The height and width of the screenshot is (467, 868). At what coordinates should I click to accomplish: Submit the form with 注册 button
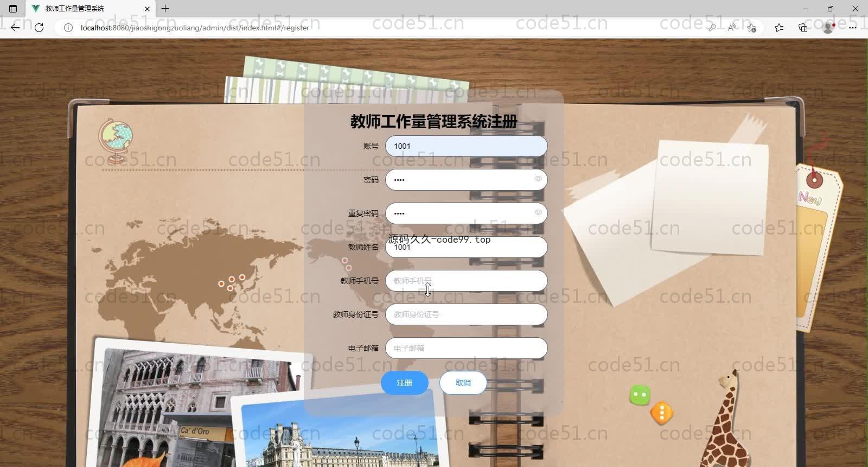coord(405,383)
